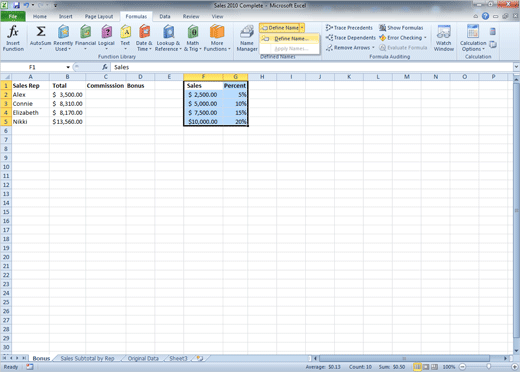Click the Trace Precedents tool

coord(349,28)
